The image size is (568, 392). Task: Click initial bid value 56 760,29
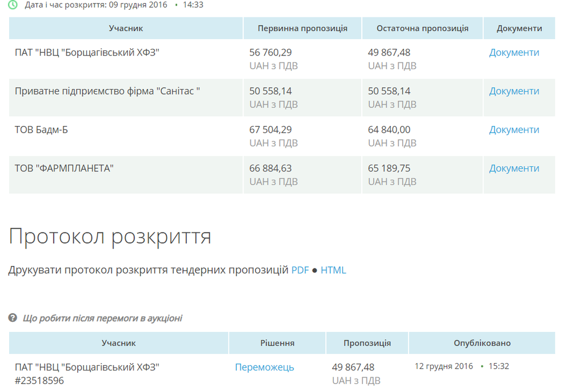tap(270, 53)
